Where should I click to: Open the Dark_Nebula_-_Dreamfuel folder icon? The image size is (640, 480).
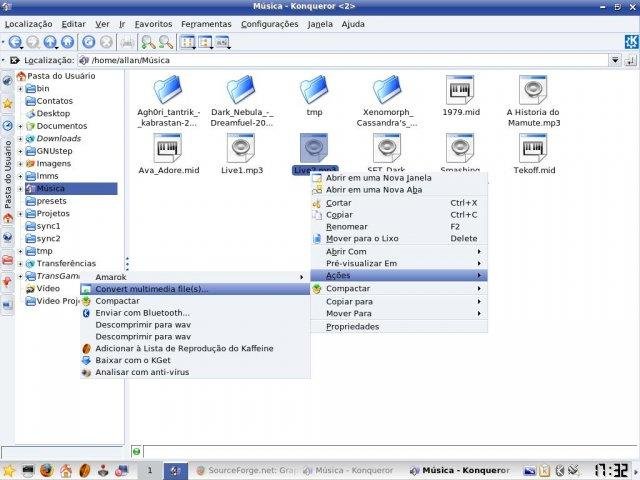pyautogui.click(x=241, y=90)
